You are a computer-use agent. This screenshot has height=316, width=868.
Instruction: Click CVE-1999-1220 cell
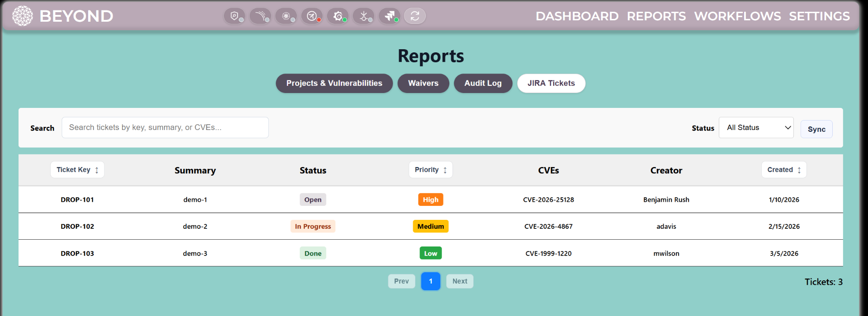(548, 254)
